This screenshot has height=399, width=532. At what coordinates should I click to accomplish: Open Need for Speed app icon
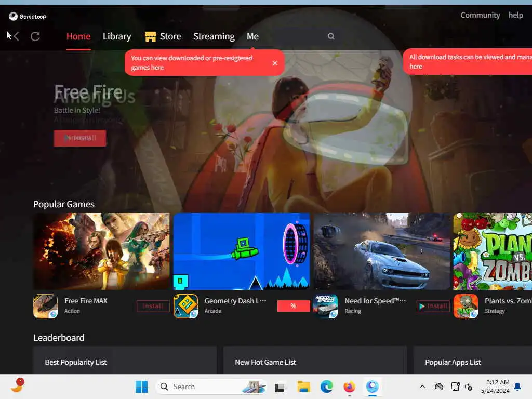(x=326, y=306)
